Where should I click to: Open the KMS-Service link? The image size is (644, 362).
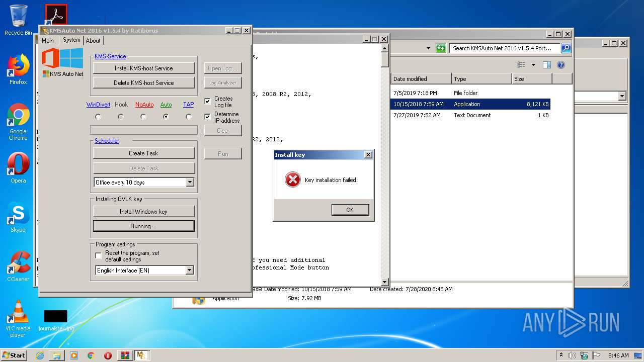(110, 56)
